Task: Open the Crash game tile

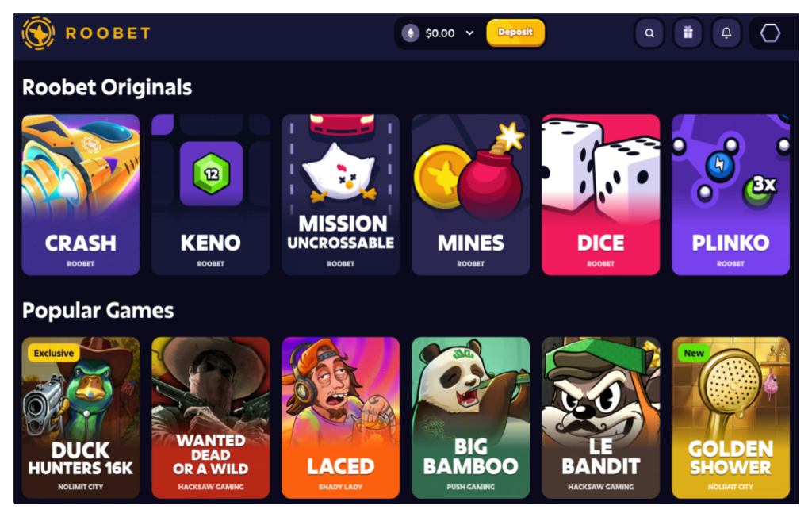Action: pyautogui.click(x=81, y=195)
